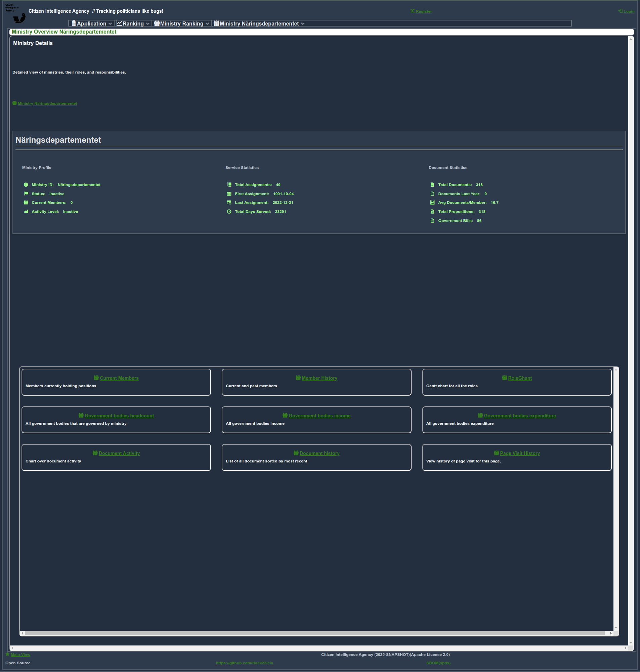
Task: Click the inner card panel horizontal scrollbar
Action: (314, 633)
